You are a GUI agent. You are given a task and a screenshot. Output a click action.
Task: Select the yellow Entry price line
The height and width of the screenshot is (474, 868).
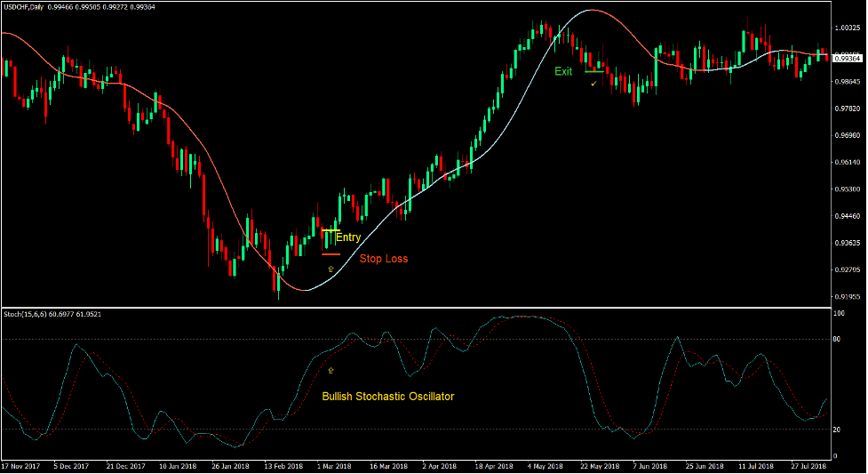330,230
